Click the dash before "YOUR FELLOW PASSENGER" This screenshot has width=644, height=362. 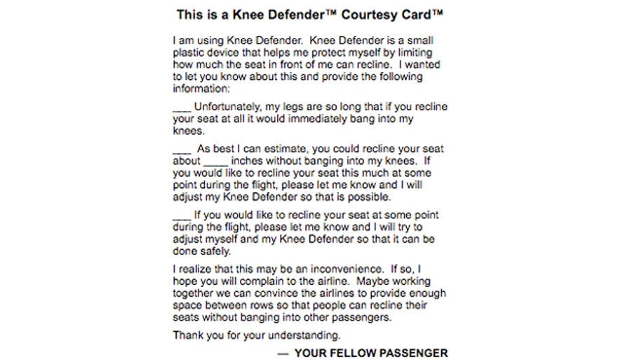point(283,353)
